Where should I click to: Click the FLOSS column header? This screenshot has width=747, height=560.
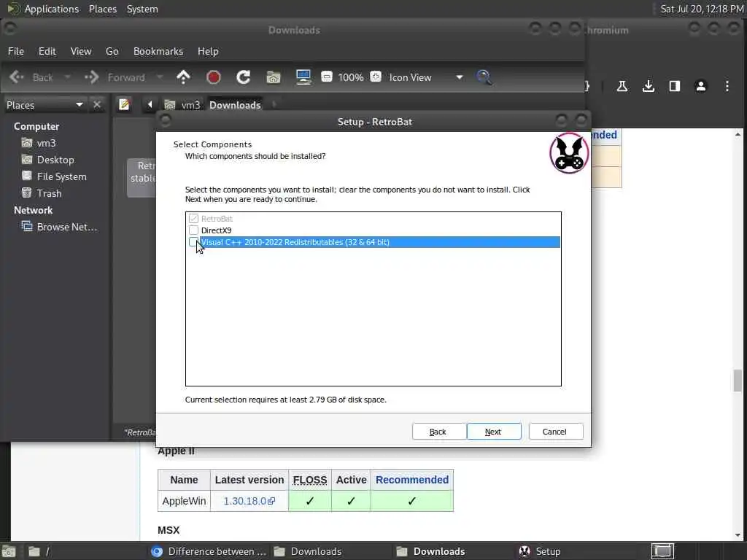click(310, 480)
